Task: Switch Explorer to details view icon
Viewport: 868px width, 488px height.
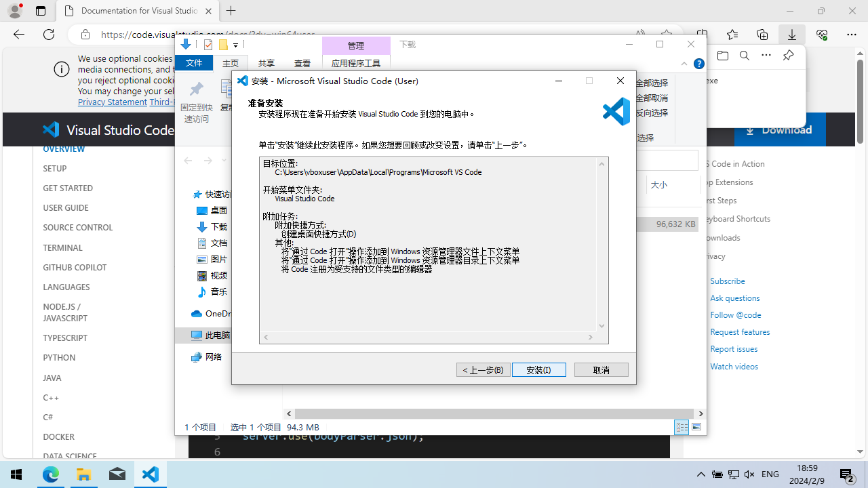Action: (682, 426)
